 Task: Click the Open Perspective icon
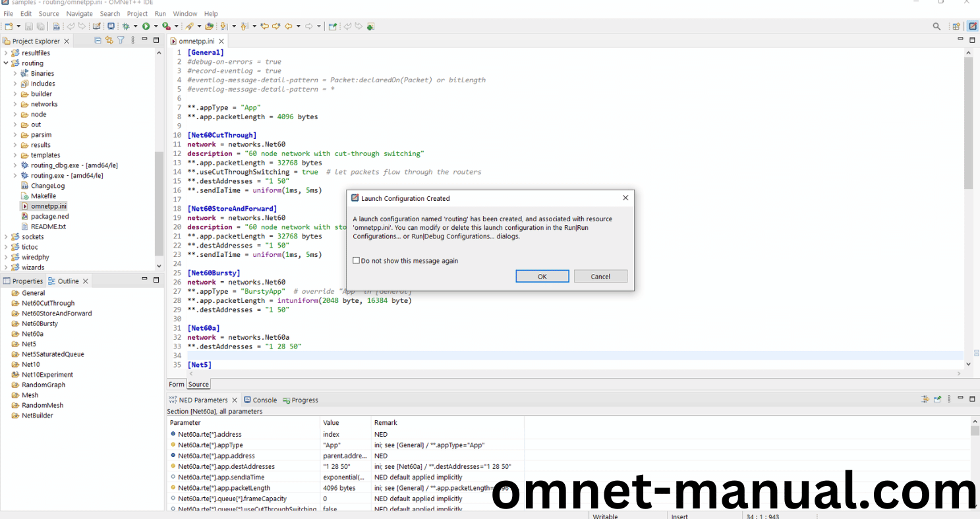coord(956,26)
